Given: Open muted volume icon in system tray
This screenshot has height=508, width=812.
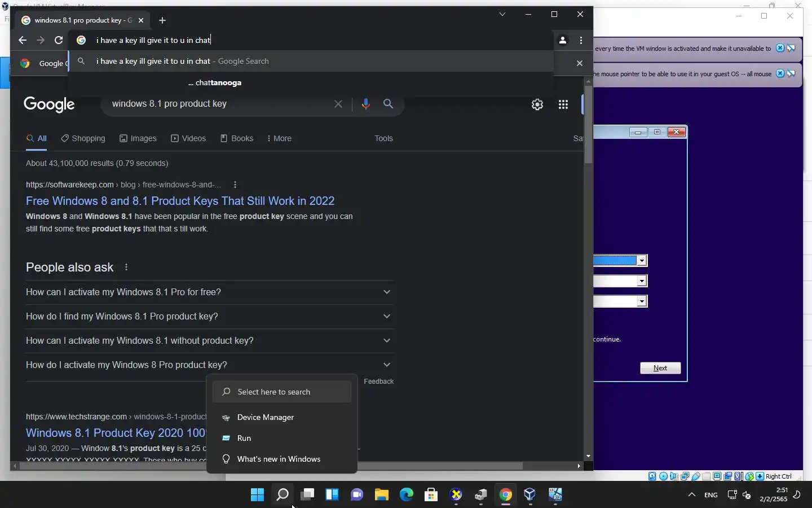Looking at the screenshot, I should click(747, 494).
